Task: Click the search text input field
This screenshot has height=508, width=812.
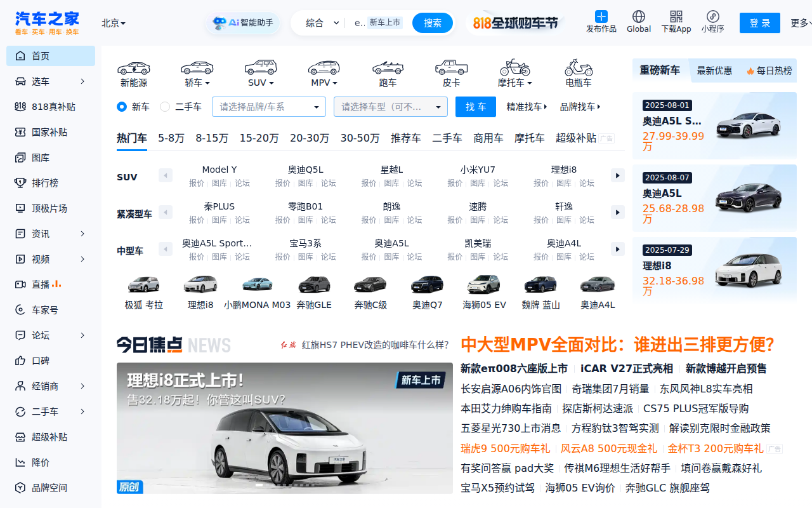Action: 360,23
